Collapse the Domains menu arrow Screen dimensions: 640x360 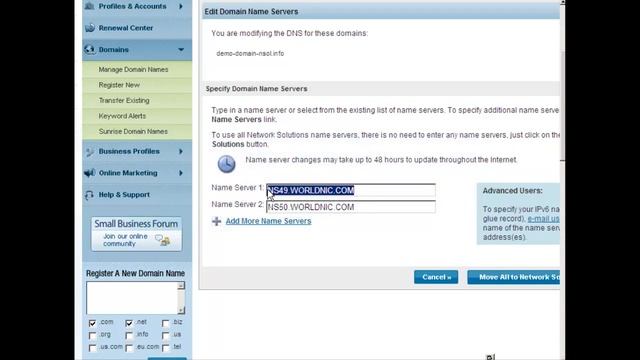coord(181,49)
